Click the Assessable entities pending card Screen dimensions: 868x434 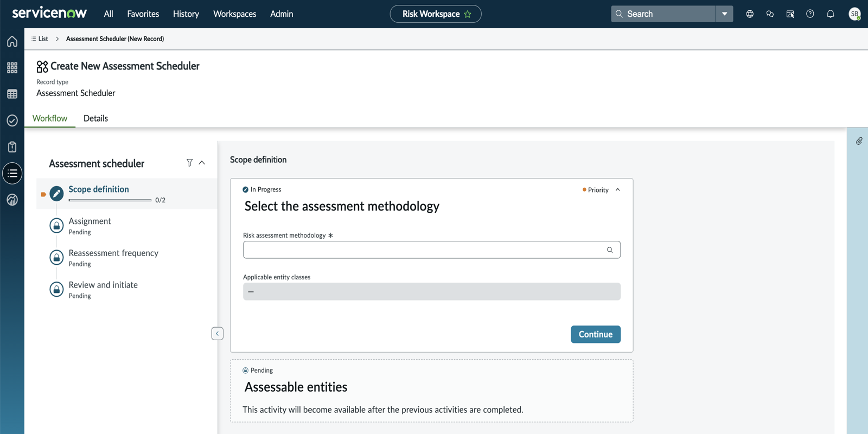point(432,391)
